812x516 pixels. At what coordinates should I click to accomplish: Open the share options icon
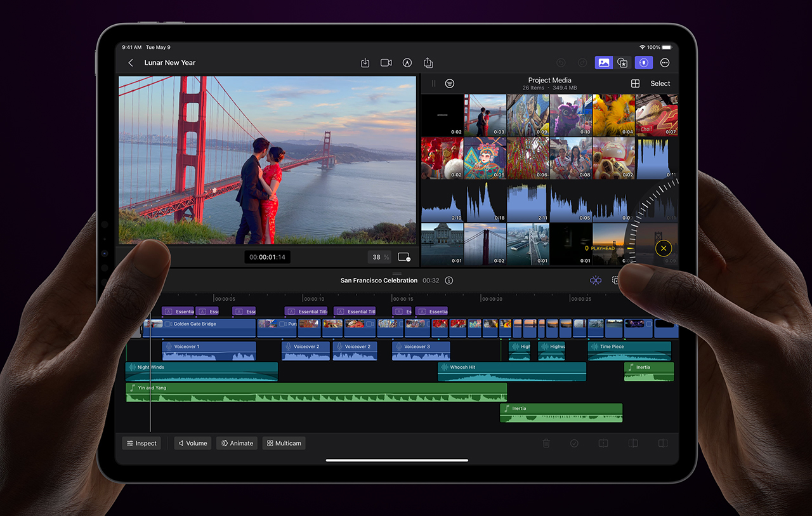coord(428,63)
